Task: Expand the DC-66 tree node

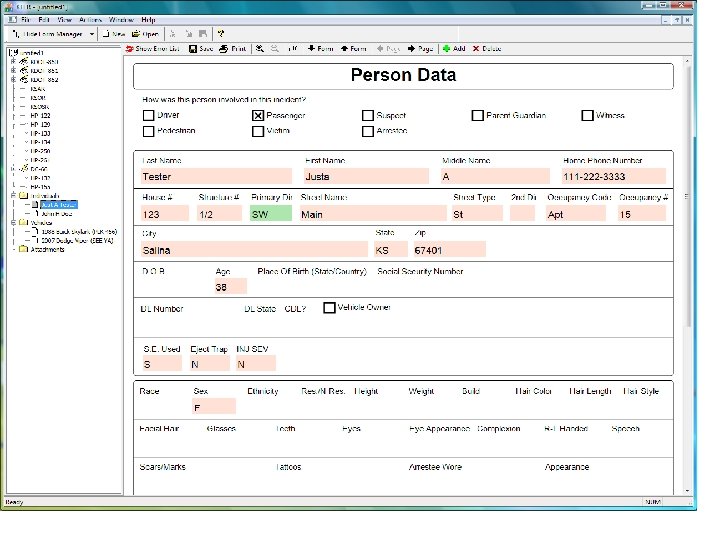Action: click(13, 169)
